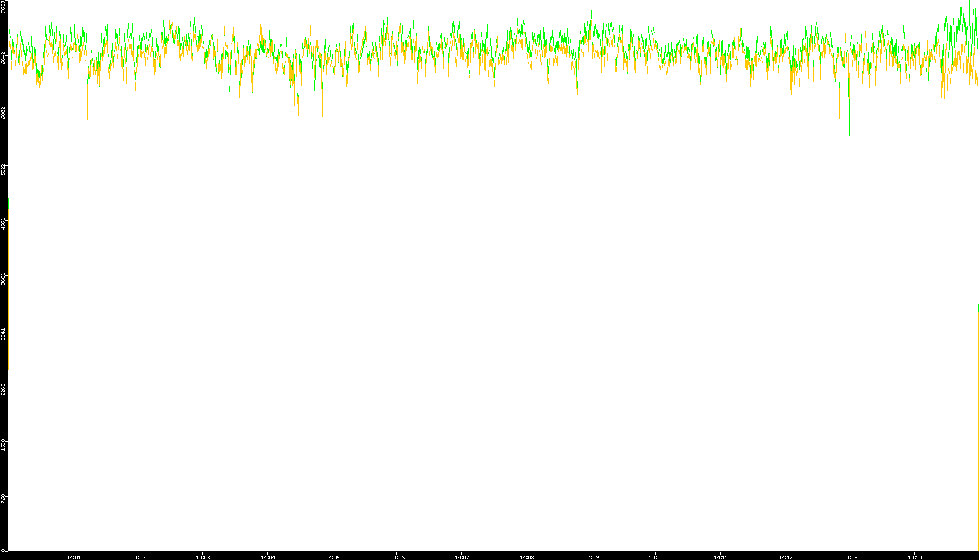Select the 14:05 tick on time axis

coord(332,557)
